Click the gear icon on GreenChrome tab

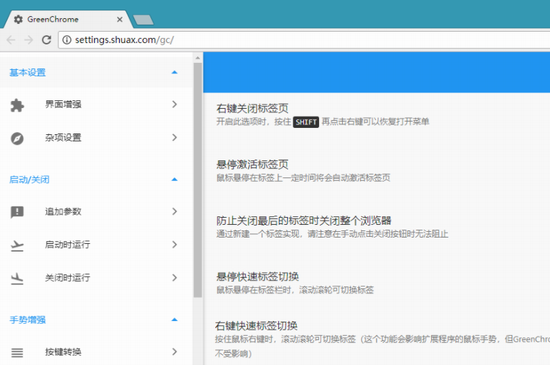pos(18,19)
